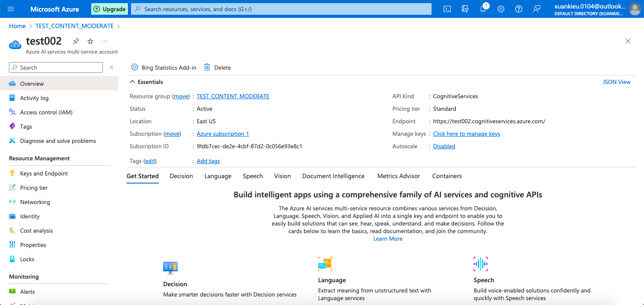Open the notifications bell
Image resolution: width=644 pixels, height=305 pixels.
pos(483,9)
